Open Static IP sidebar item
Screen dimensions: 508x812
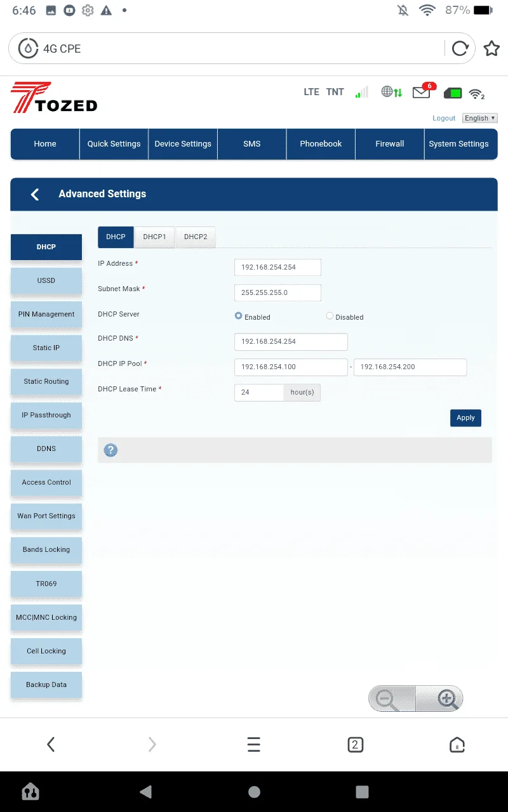(x=46, y=348)
